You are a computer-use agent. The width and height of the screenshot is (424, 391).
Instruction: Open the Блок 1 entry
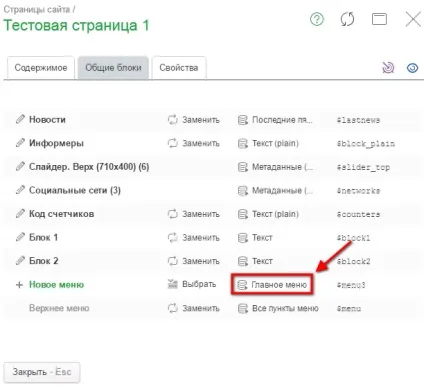coord(43,237)
